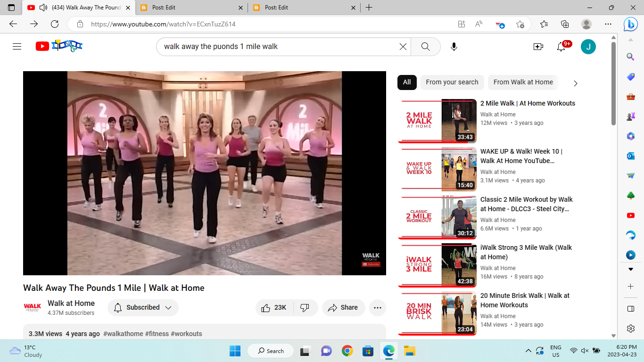Switch to the second Post: Edit tab

(x=304, y=8)
